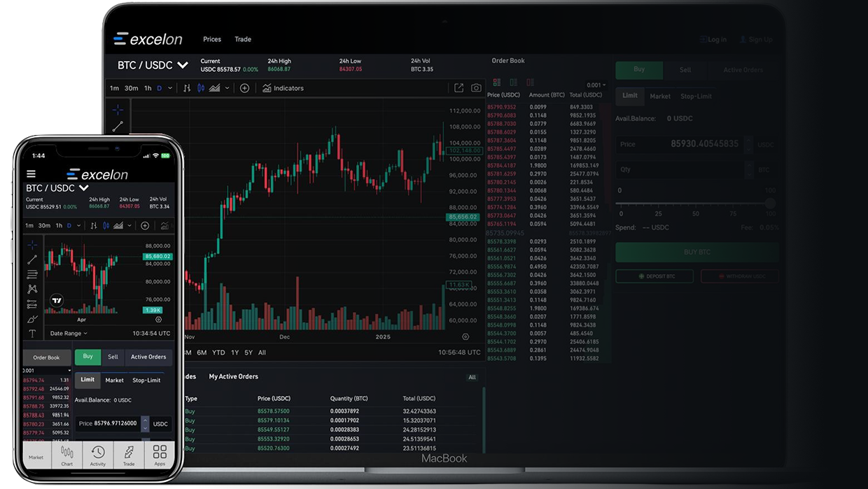Show only sell orders in the Order Book

click(530, 83)
